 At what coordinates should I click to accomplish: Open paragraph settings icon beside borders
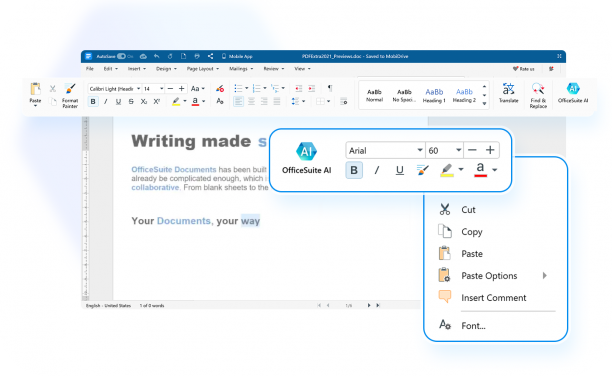(x=343, y=102)
